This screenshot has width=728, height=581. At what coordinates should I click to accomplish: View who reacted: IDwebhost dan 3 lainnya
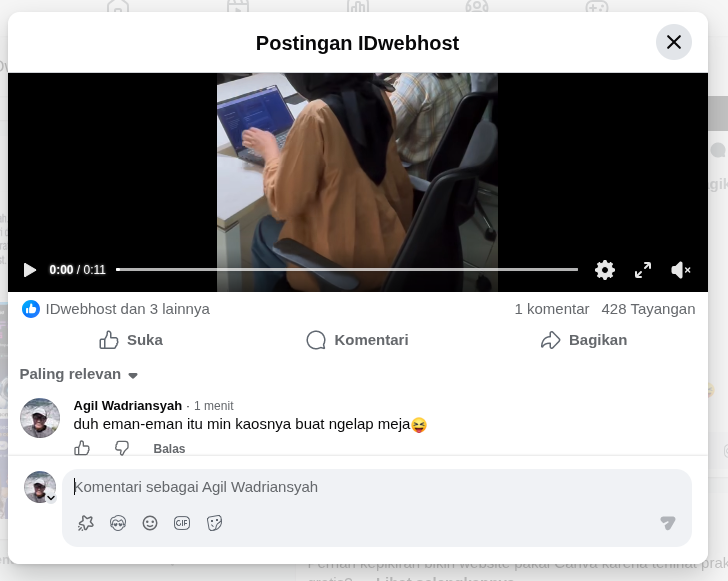coord(128,309)
